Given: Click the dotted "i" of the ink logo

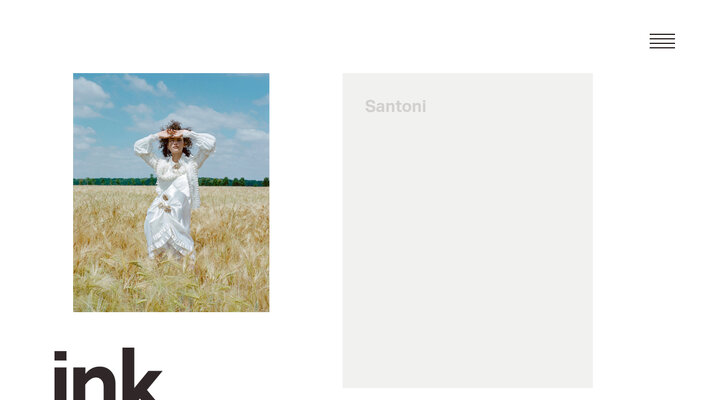Looking at the screenshot, I should (61, 375).
